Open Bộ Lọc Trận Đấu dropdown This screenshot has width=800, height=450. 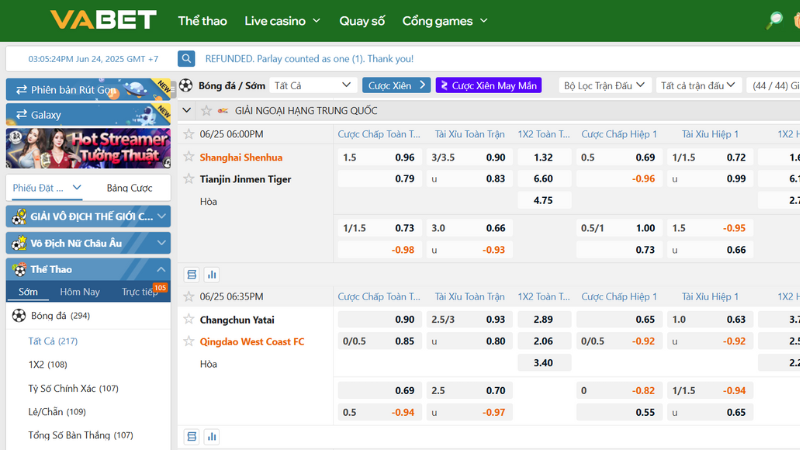[x=605, y=85]
